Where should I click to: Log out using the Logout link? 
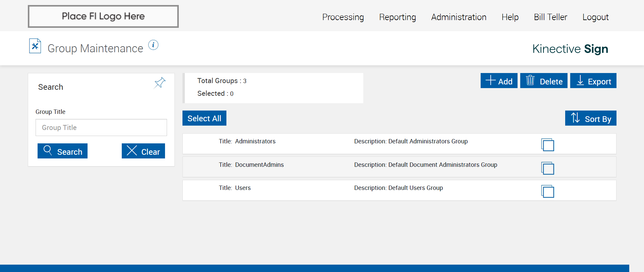pyautogui.click(x=595, y=17)
